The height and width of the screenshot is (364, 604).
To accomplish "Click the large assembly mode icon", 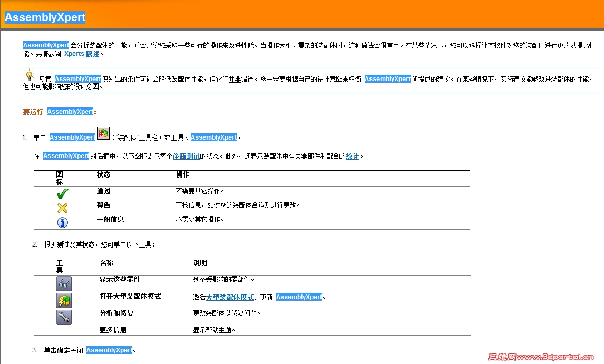I will tap(64, 300).
